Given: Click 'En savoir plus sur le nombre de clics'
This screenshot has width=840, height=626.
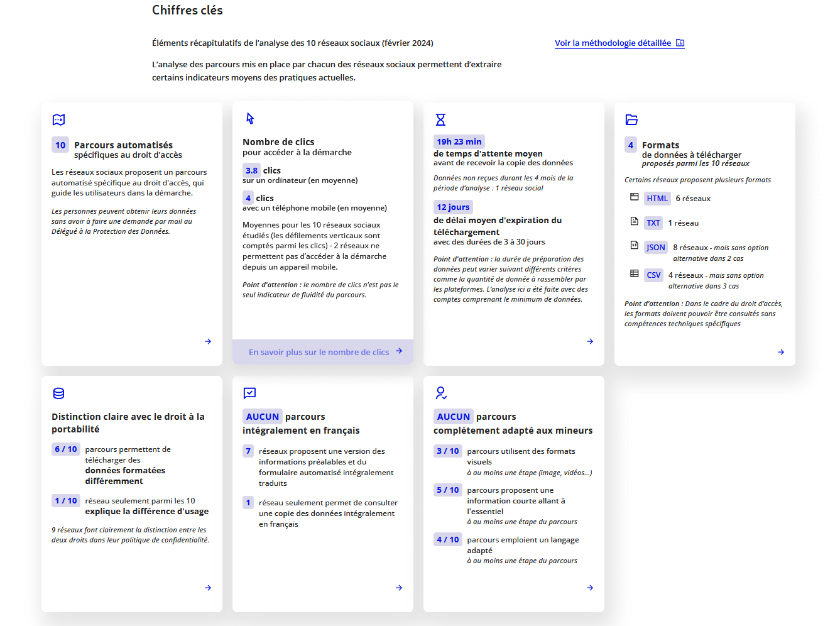Looking at the screenshot, I should (x=323, y=352).
